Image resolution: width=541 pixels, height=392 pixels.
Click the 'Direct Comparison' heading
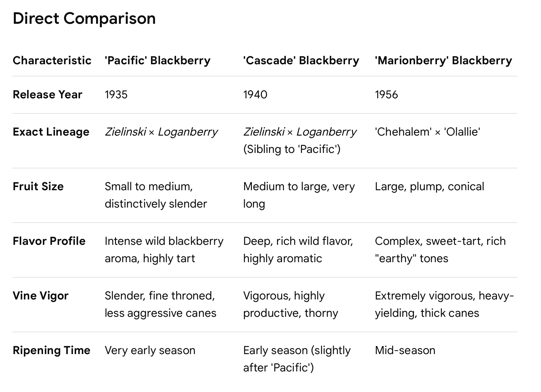(x=84, y=18)
